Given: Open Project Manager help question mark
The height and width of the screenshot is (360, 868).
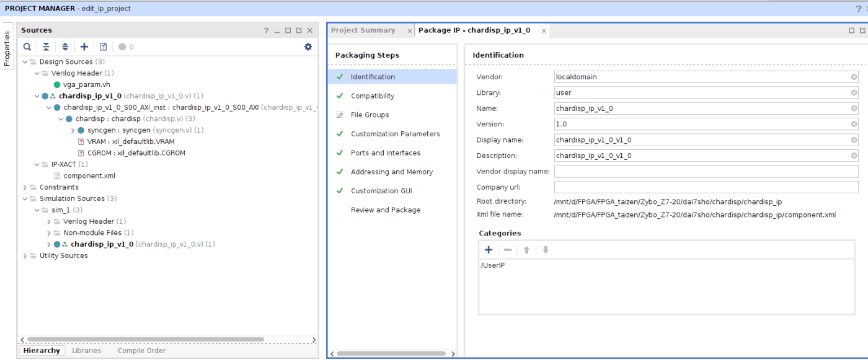Looking at the screenshot, I should (858, 9).
